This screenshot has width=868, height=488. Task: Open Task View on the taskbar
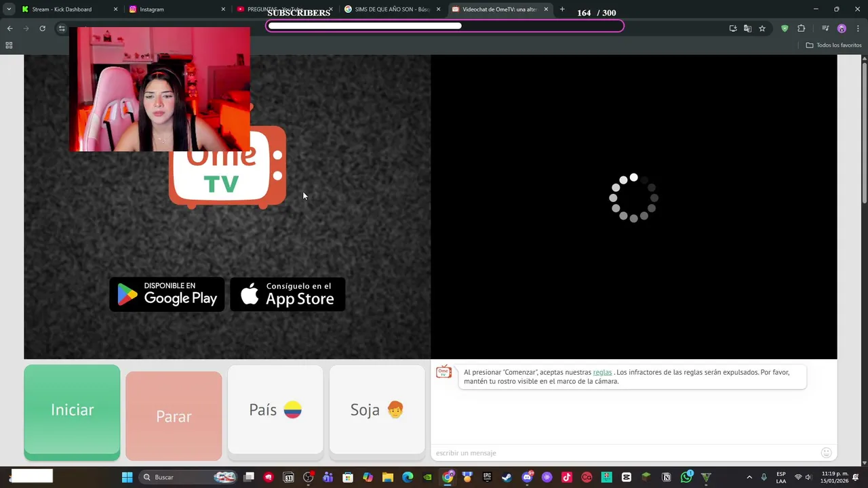click(249, 477)
